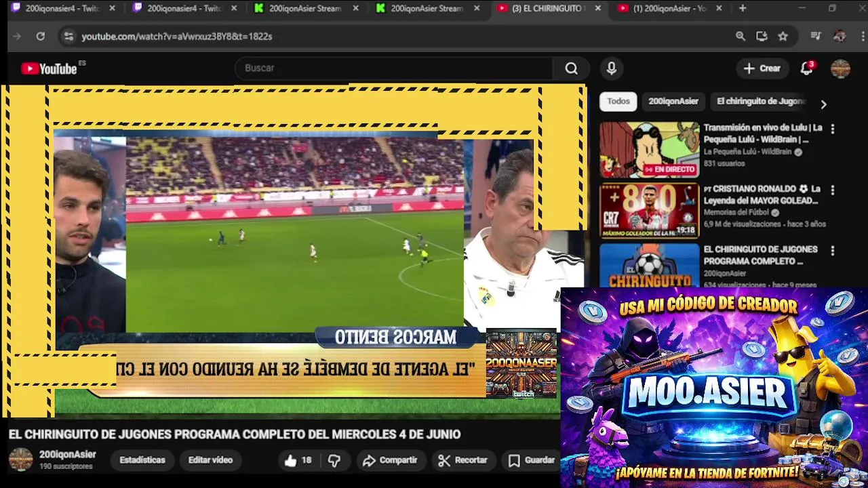Click the zoom magnifier icon in address bar
Screen dimensions: 868x488
741,37
